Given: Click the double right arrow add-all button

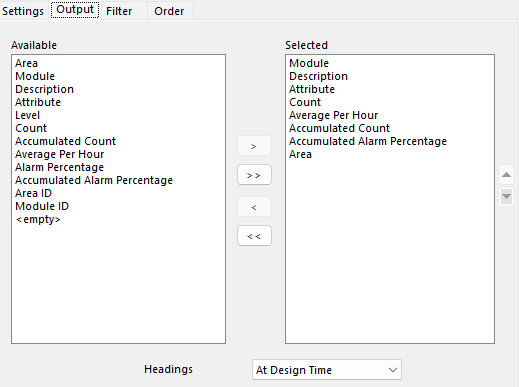Looking at the screenshot, I should 254,175.
